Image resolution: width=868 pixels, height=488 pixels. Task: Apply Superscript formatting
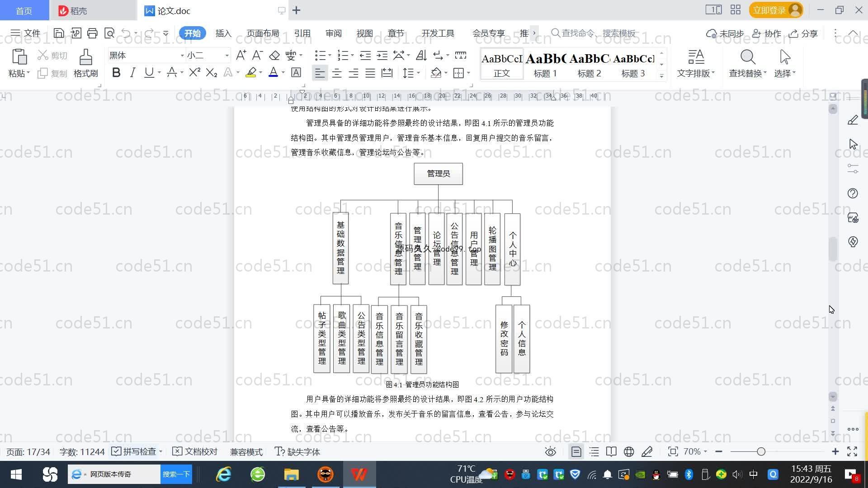click(x=194, y=72)
